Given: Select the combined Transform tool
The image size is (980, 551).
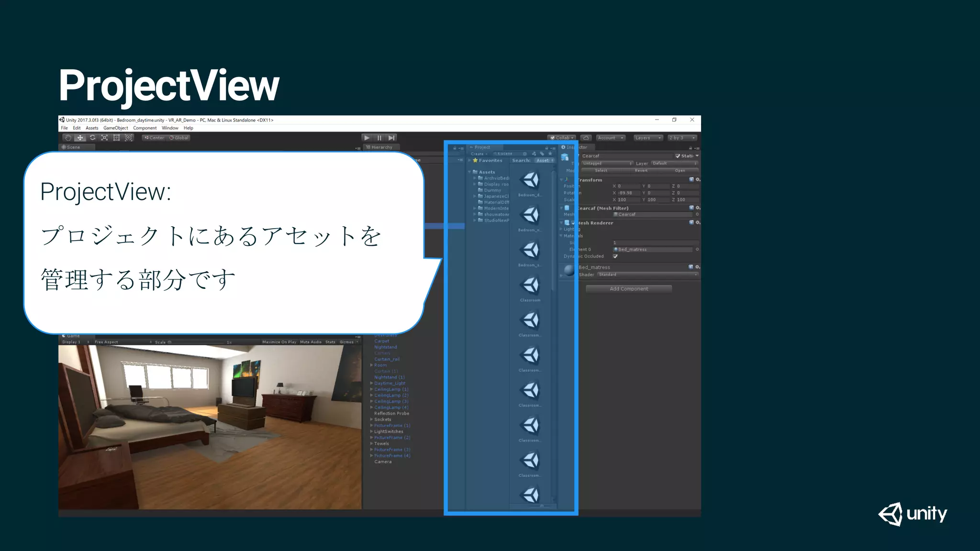Looking at the screenshot, I should [x=129, y=138].
